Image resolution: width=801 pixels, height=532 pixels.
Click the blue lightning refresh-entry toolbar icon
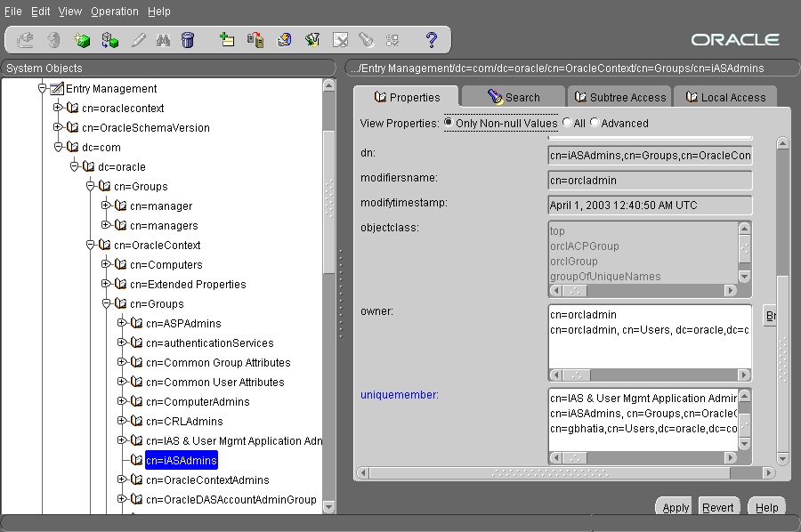[x=284, y=40]
